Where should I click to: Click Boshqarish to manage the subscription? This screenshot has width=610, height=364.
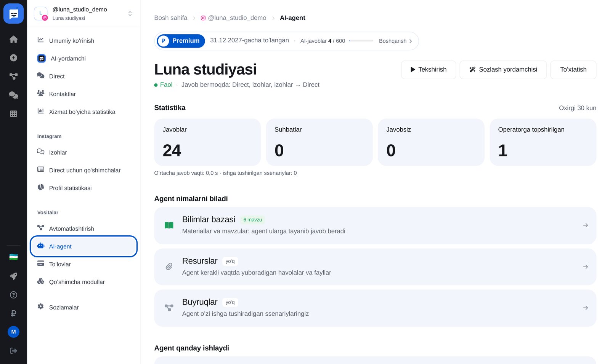[x=395, y=41]
